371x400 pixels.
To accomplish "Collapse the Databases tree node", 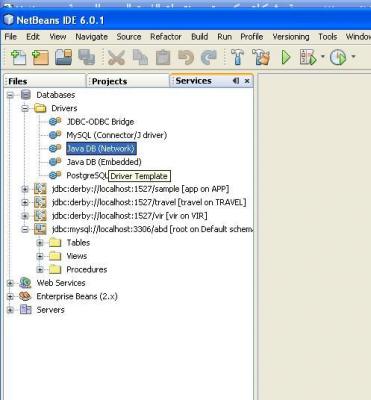I will [x=10, y=95].
